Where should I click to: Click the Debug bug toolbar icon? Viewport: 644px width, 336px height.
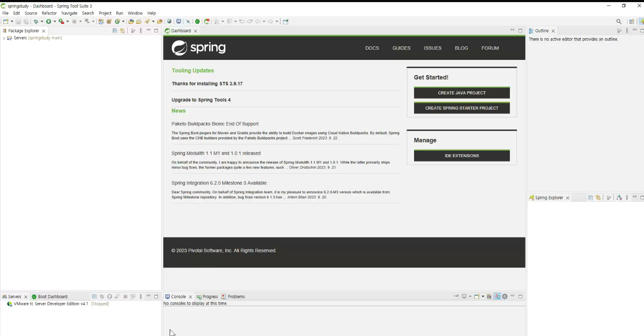(36, 21)
